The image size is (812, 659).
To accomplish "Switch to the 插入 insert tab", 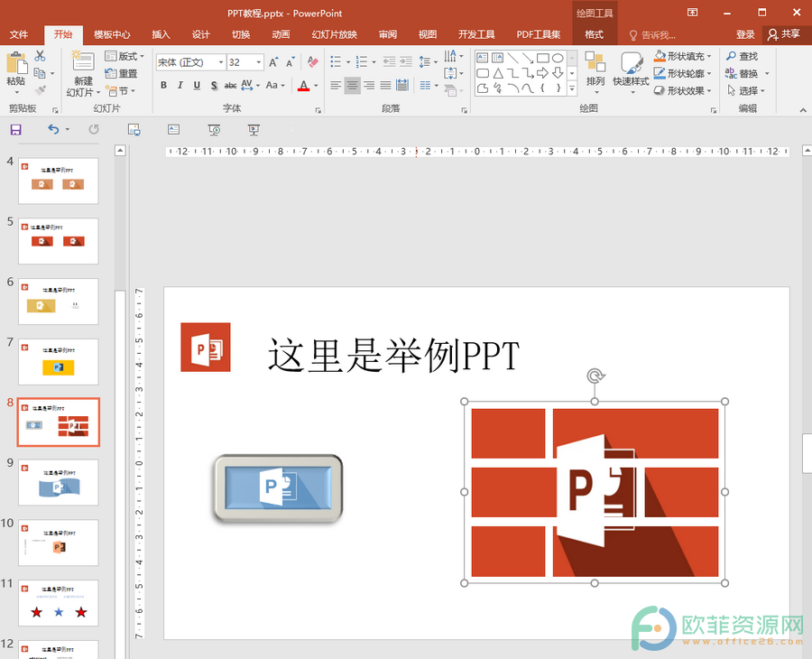I will 161,34.
